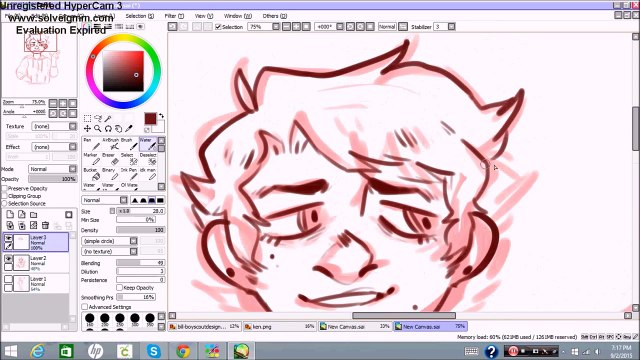Select the rotate canvas tool
This screenshot has height=360, width=640.
(108, 129)
